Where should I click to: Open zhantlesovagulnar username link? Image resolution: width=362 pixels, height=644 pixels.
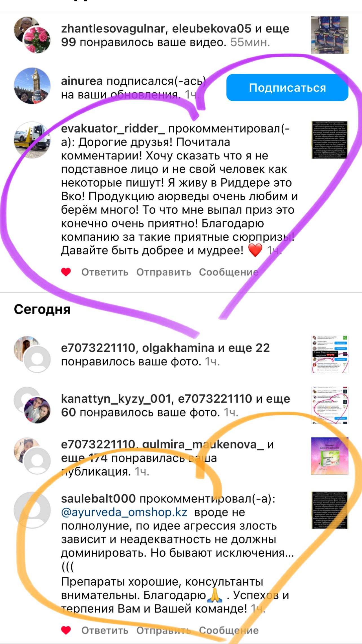pyautogui.click(x=113, y=29)
